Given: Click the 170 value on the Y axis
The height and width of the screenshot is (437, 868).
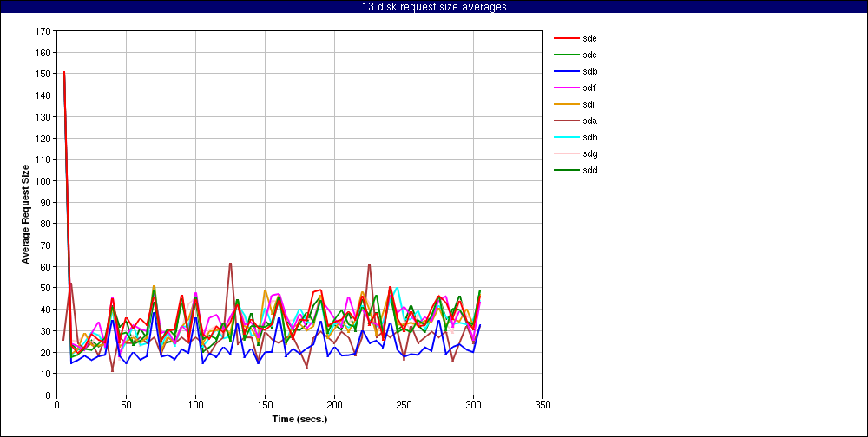Looking at the screenshot, I should pyautogui.click(x=44, y=31).
